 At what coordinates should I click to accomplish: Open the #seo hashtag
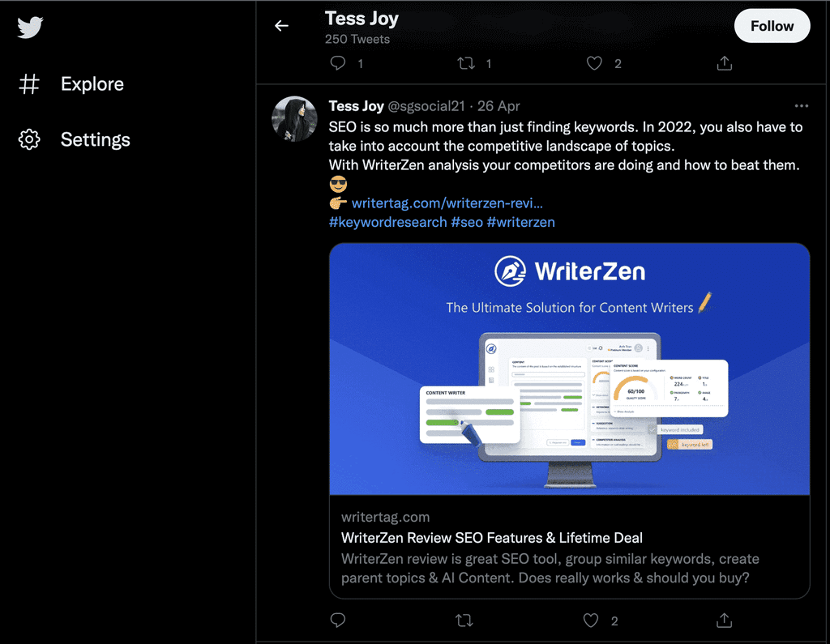[x=467, y=222]
